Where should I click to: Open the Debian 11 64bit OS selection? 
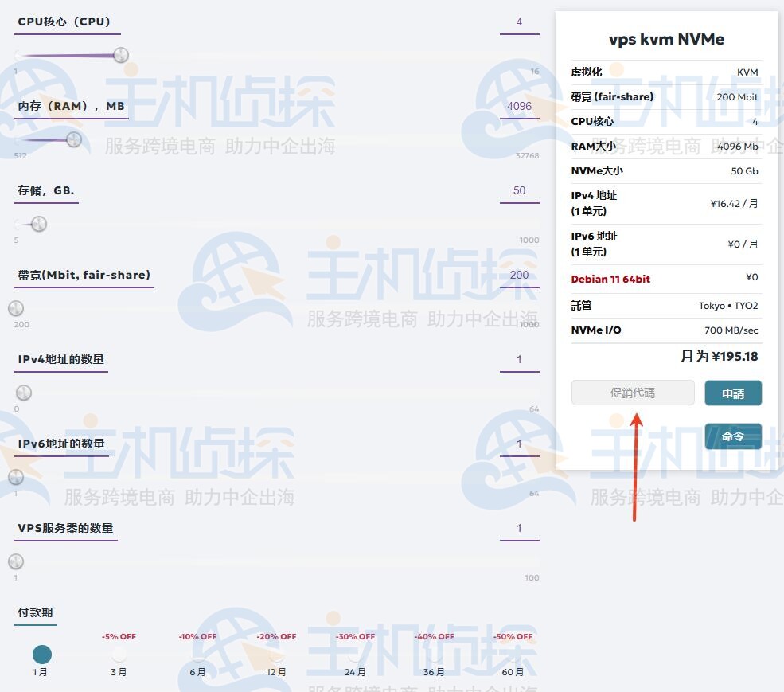click(x=610, y=279)
